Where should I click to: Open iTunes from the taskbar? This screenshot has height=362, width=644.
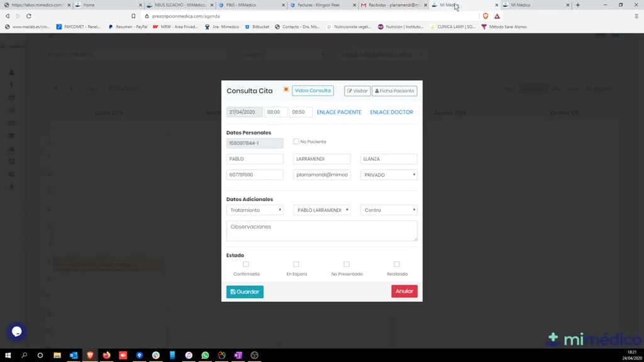point(189,355)
